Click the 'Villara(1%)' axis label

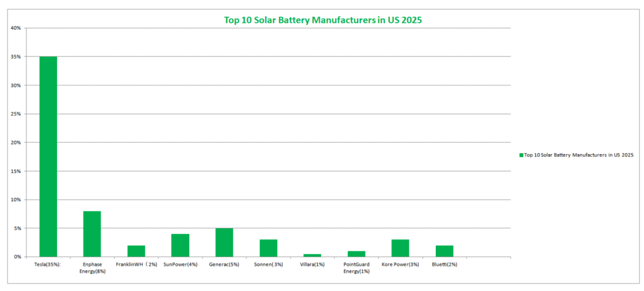click(x=312, y=265)
